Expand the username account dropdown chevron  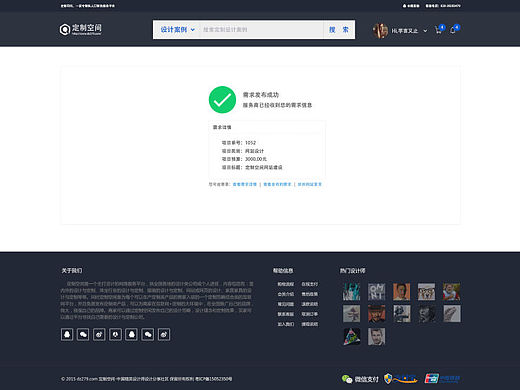[x=425, y=31]
